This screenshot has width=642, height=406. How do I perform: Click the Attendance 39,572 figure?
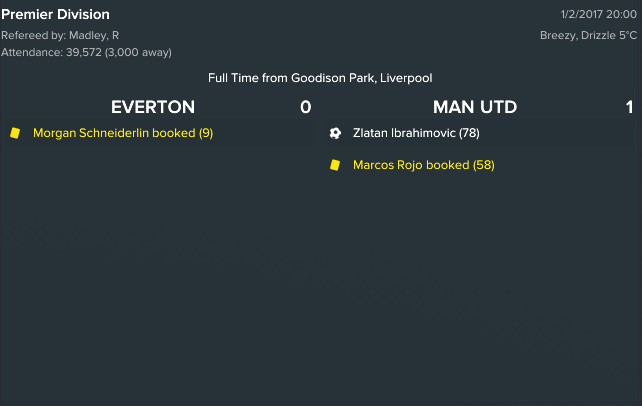[84, 52]
